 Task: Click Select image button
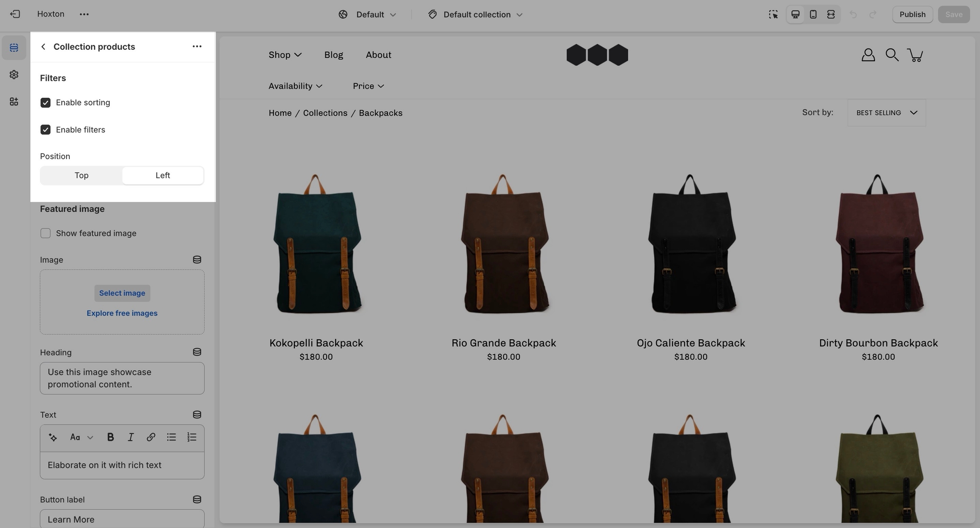(122, 293)
